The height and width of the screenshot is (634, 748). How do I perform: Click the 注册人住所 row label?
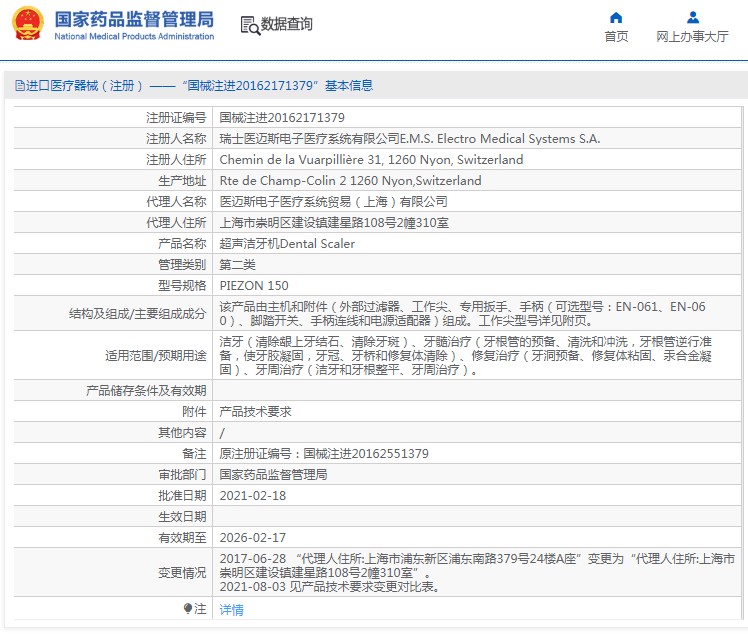click(x=176, y=159)
